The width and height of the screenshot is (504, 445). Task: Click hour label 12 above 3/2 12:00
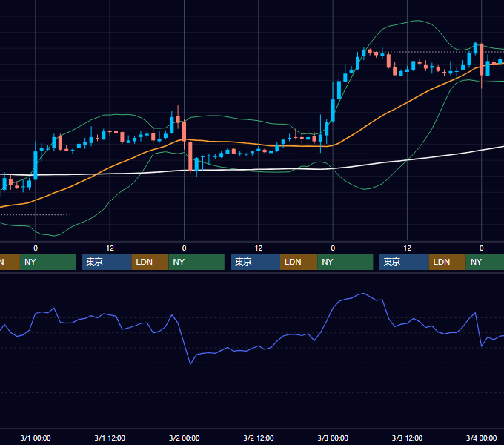259,248
